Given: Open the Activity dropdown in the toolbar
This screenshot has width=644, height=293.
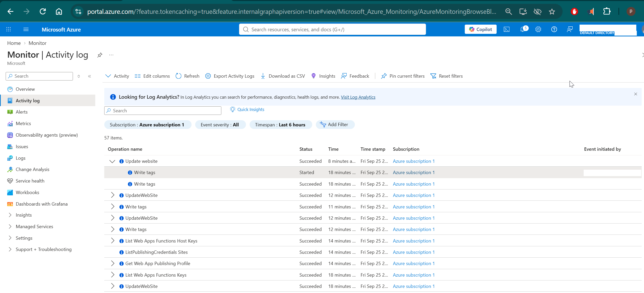Looking at the screenshot, I should [x=117, y=76].
